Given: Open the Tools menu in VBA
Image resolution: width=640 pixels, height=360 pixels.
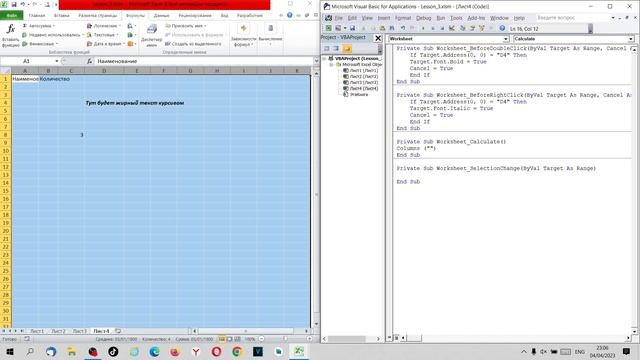Looking at the screenshot, I should tap(456, 18).
